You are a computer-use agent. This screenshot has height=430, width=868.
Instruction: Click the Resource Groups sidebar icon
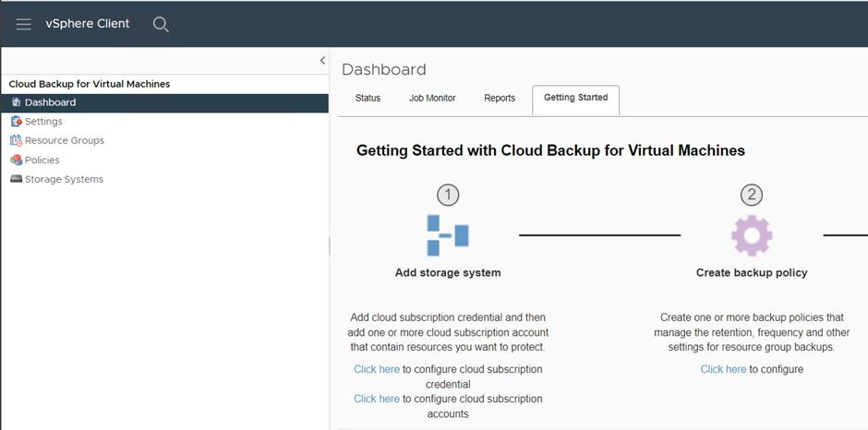point(16,140)
